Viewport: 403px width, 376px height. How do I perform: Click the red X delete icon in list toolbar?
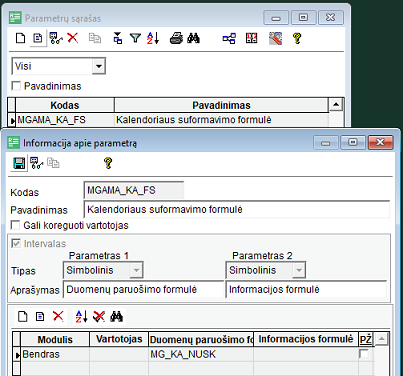tap(73, 38)
